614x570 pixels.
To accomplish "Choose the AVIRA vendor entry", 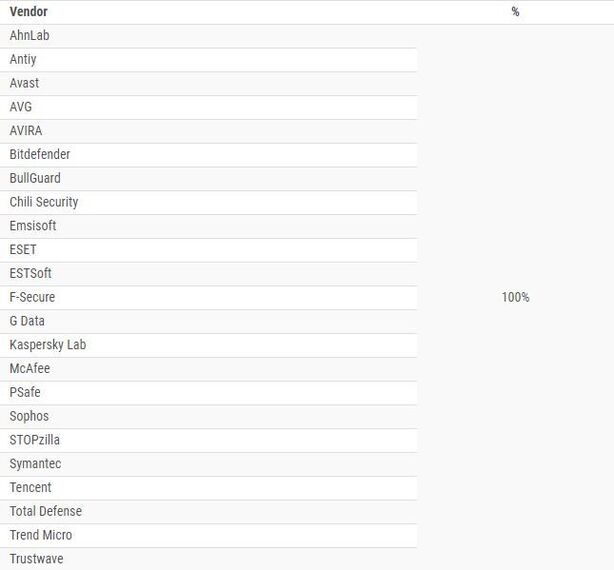I will click(26, 131).
